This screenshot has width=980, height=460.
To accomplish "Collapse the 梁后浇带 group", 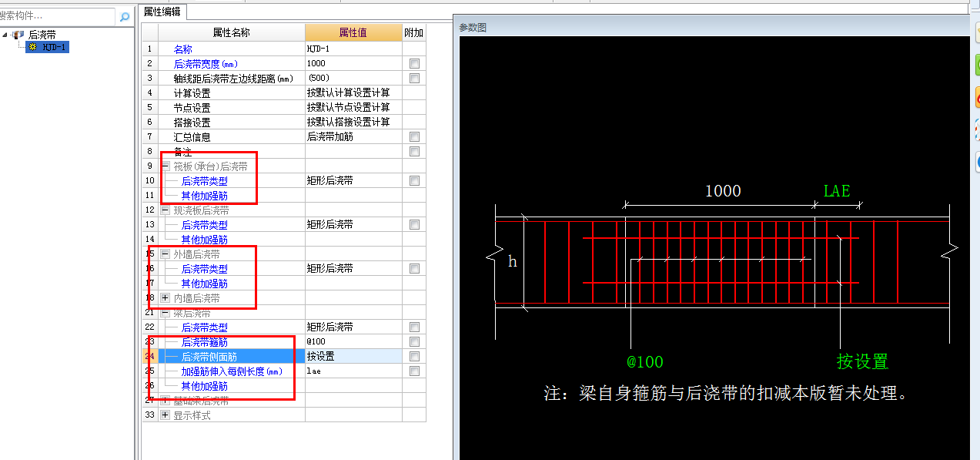I will (x=165, y=313).
